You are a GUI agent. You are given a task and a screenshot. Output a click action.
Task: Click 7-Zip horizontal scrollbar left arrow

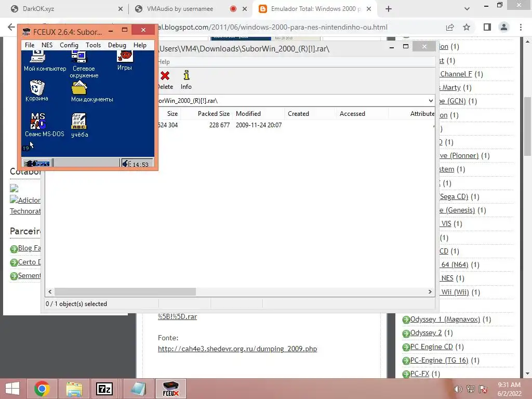(x=50, y=292)
